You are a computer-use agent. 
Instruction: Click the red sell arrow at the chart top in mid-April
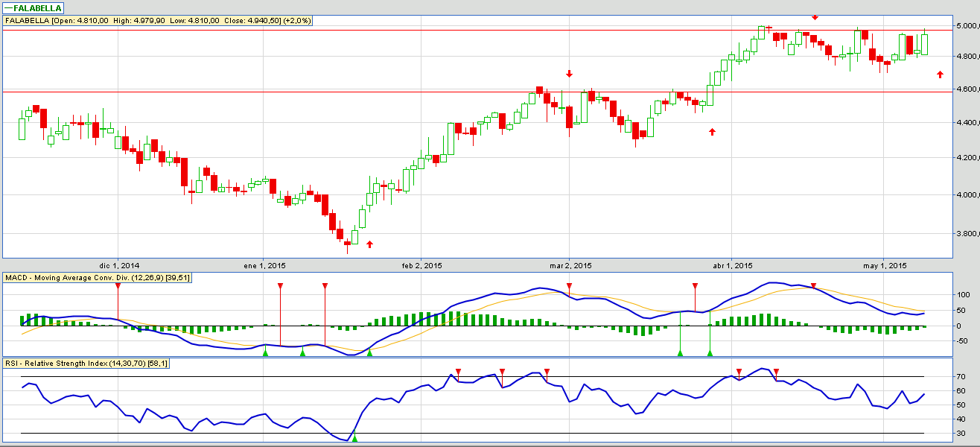coord(815,16)
